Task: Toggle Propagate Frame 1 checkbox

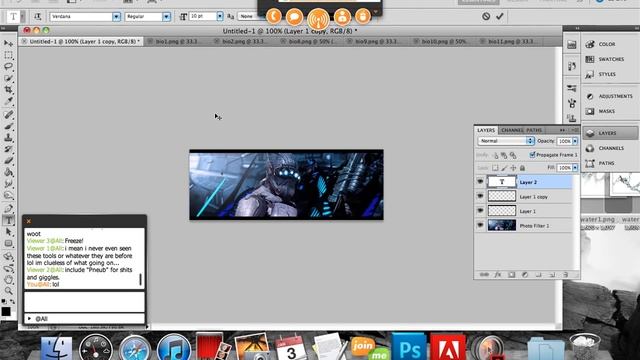Action: [532, 155]
